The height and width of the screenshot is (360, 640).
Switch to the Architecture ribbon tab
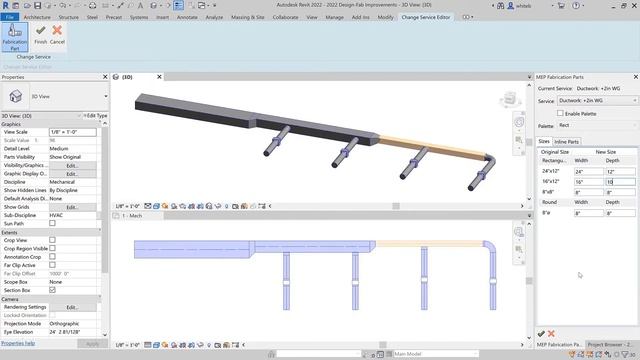(37, 17)
